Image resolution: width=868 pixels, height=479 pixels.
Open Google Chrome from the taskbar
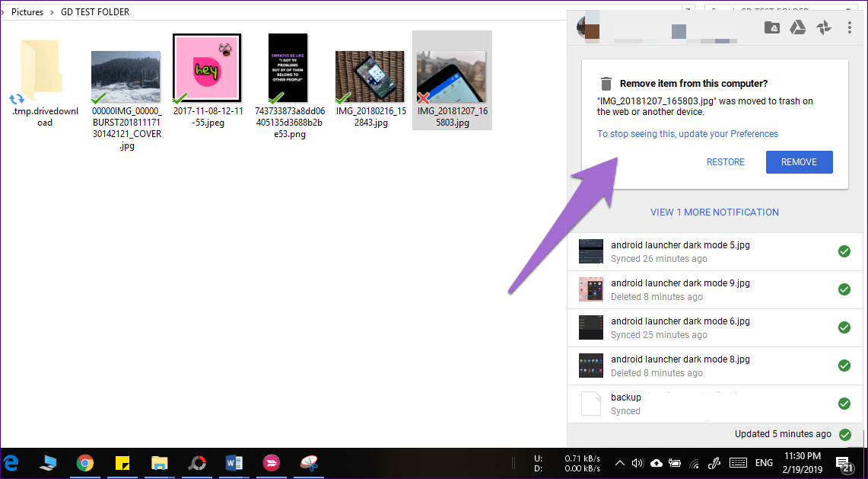pyautogui.click(x=84, y=462)
